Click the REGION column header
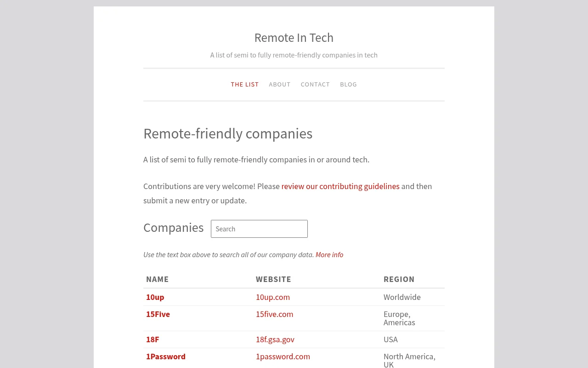Viewport: 588px width, 368px height. [x=399, y=279]
